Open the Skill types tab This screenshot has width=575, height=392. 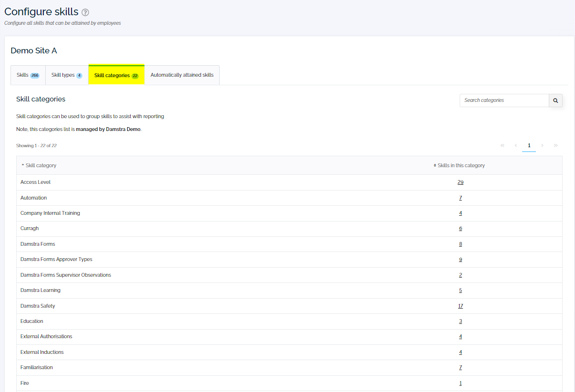click(66, 75)
